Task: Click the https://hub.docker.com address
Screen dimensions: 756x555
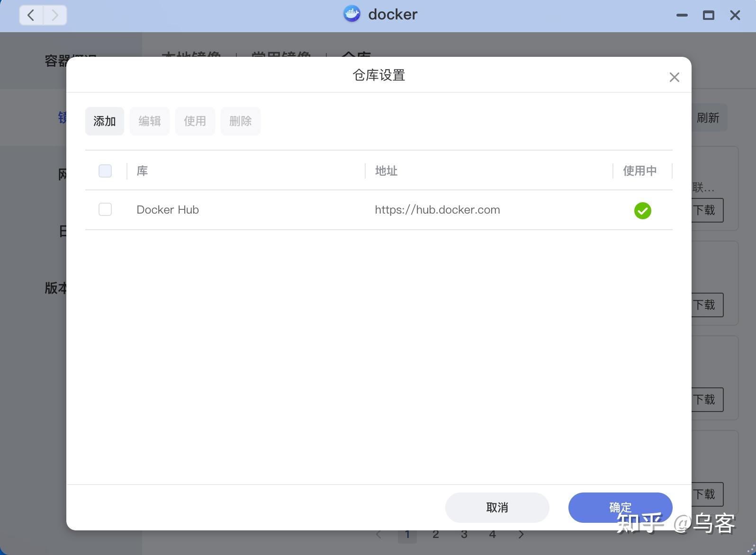Action: 437,210
